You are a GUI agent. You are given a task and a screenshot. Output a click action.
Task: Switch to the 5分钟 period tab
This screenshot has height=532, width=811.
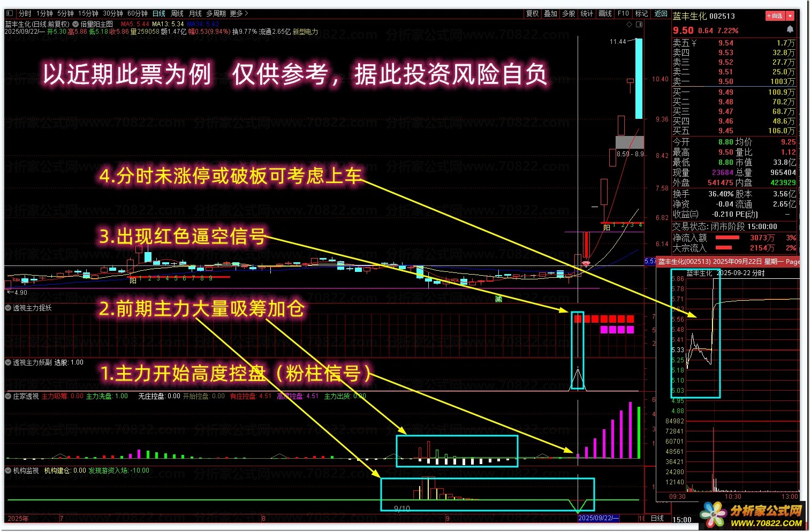[x=65, y=13]
